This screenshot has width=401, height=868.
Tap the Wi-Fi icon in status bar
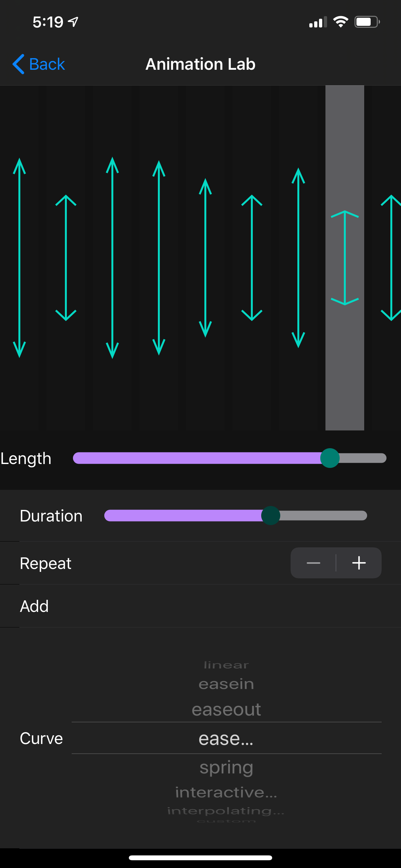click(x=340, y=22)
